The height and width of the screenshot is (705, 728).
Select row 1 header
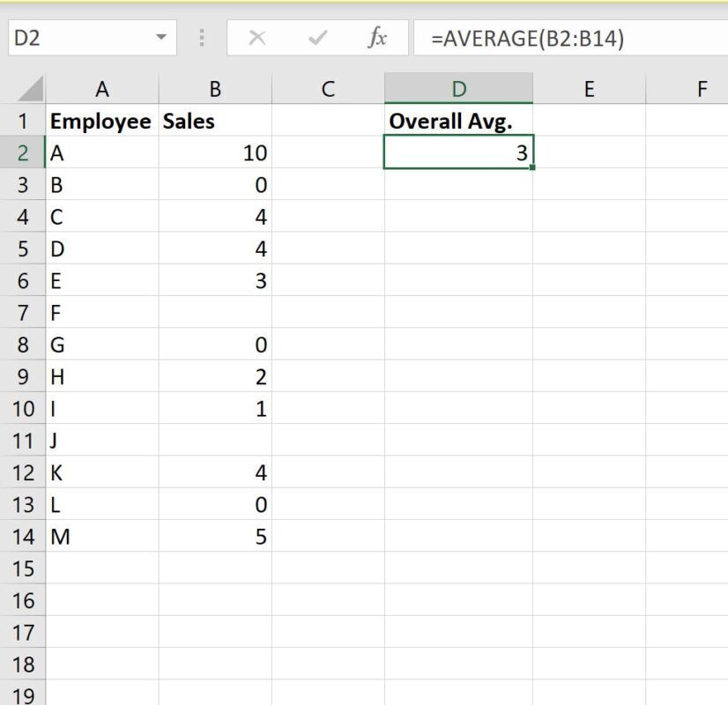tap(23, 122)
